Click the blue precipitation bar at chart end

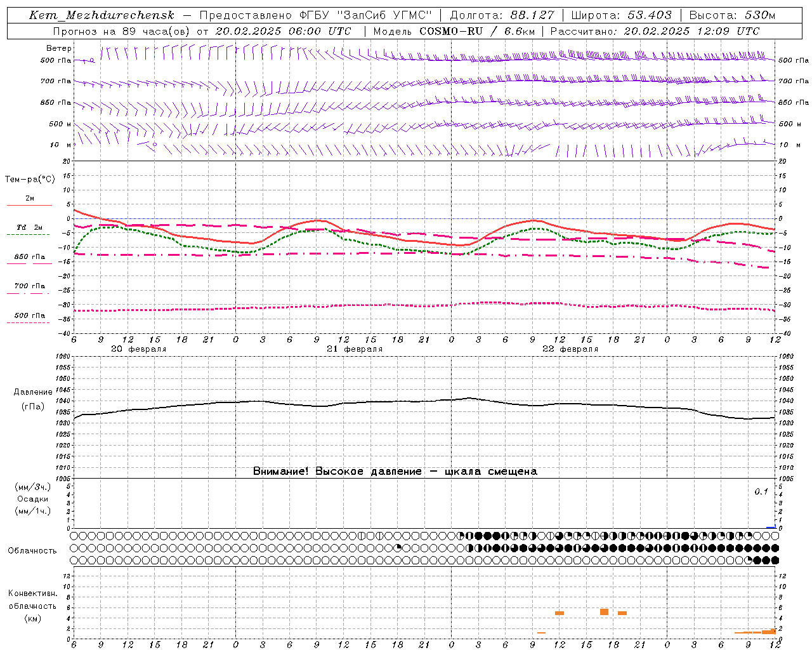771,527
